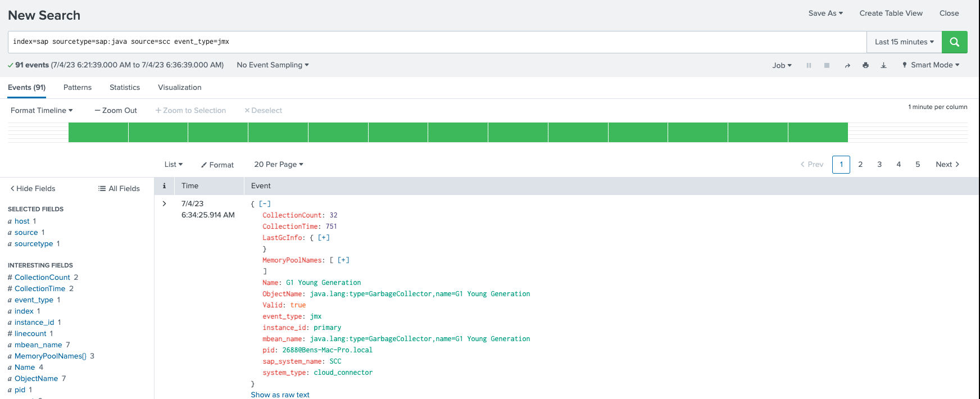Expand LastGcInfo with [+] toggle
Image resolution: width=980 pixels, height=399 pixels.
pos(324,238)
